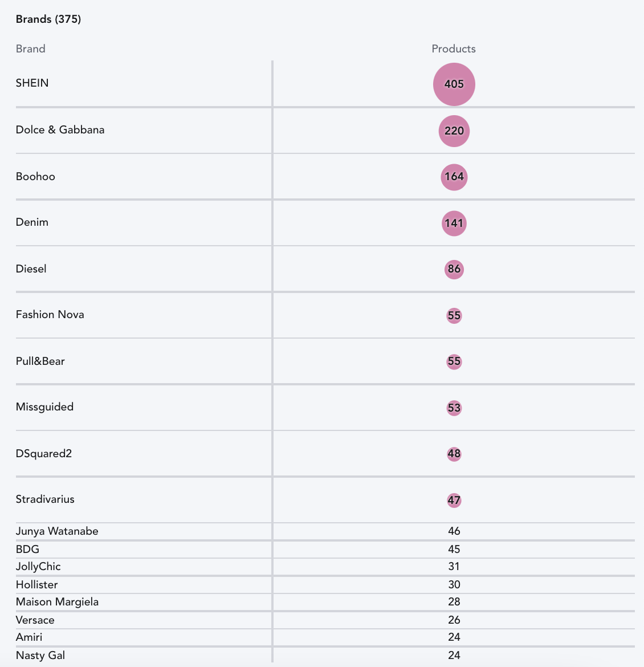Select the Junya Watanabe row
644x667 pixels.
[x=325, y=531]
